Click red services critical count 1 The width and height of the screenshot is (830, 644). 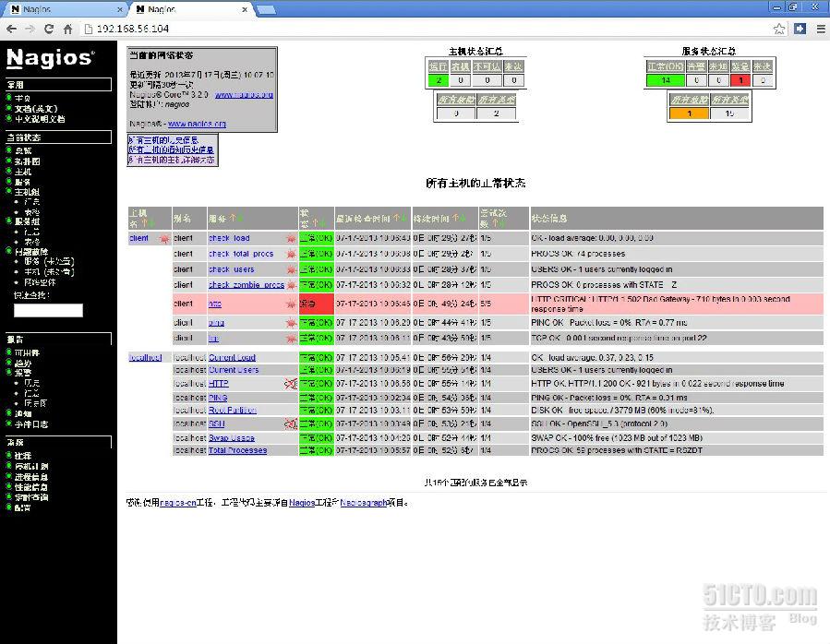click(x=740, y=80)
